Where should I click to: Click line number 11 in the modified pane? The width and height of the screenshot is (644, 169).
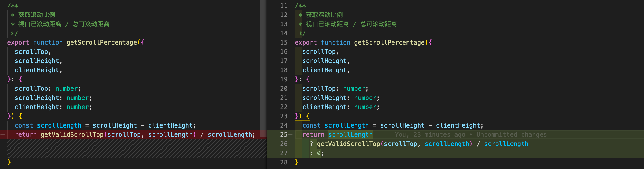click(x=284, y=6)
